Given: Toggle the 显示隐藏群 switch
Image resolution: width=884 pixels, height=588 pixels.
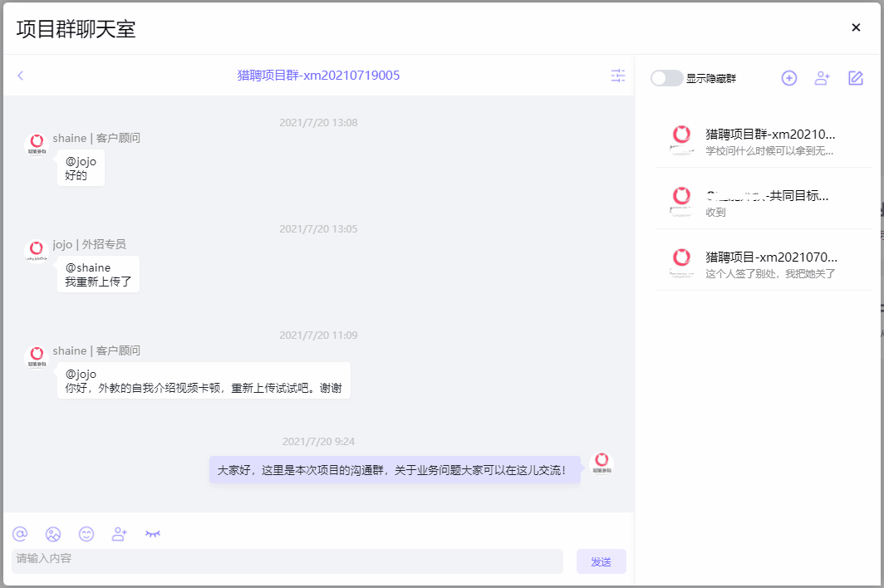Looking at the screenshot, I should pyautogui.click(x=666, y=78).
